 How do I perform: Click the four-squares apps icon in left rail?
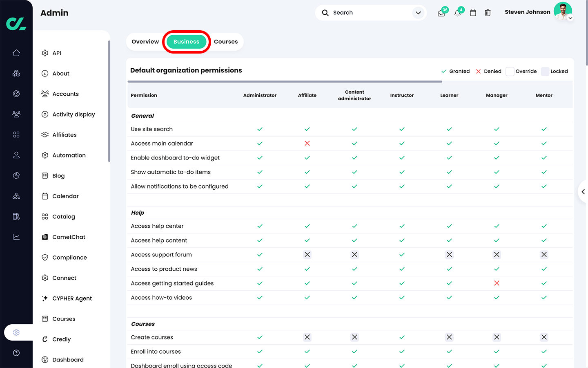16,135
